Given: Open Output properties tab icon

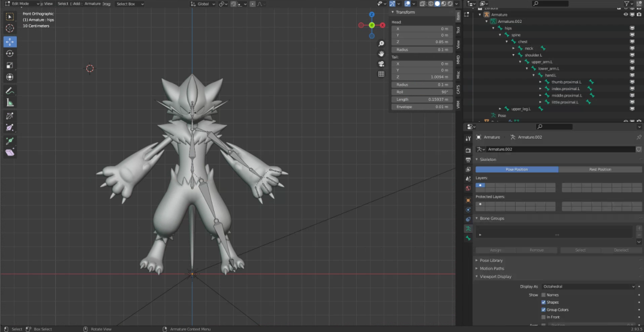Looking at the screenshot, I should pyautogui.click(x=468, y=160).
